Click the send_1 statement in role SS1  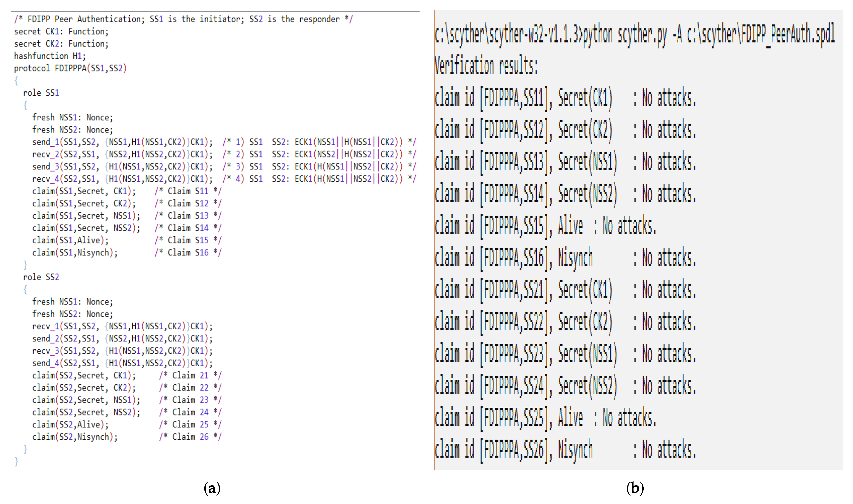click(122, 142)
